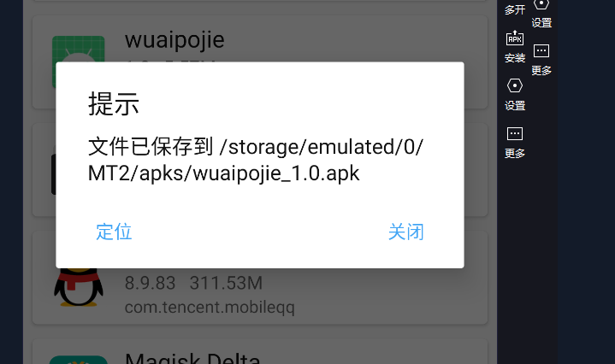The height and width of the screenshot is (364, 615).
Task: Click the 提示 dialog title
Action: [114, 104]
